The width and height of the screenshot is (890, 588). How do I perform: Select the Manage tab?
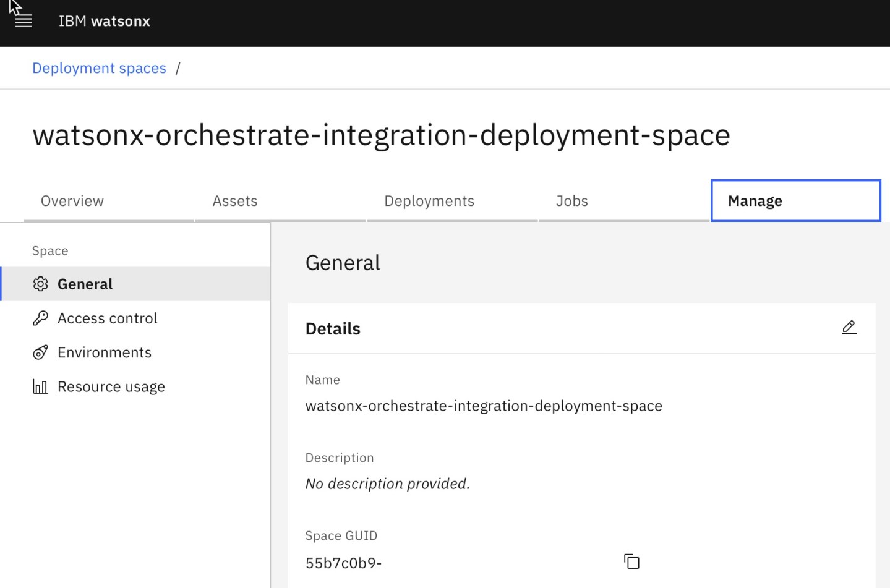point(755,200)
